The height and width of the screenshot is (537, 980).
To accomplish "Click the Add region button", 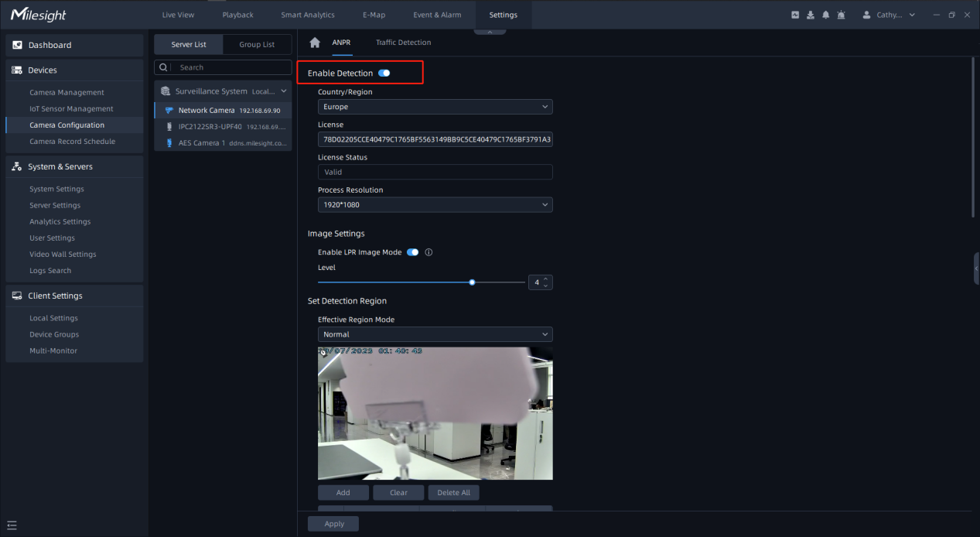I will coord(343,493).
